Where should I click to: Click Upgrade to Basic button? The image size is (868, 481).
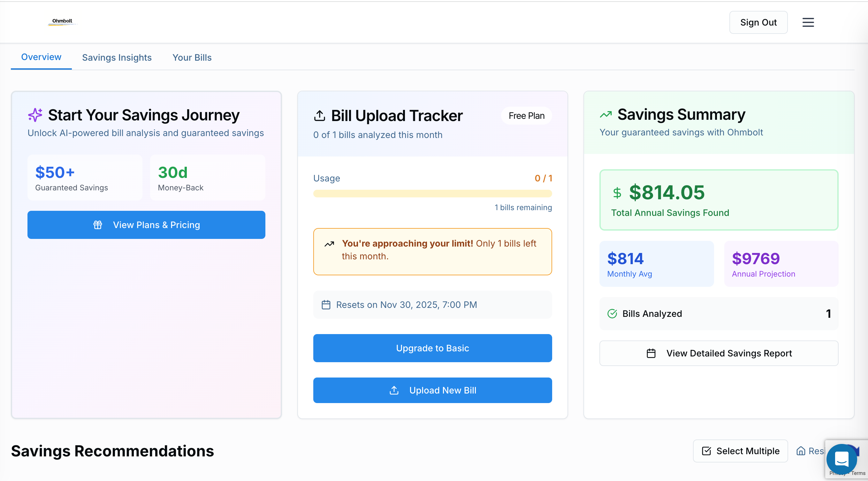coord(432,348)
